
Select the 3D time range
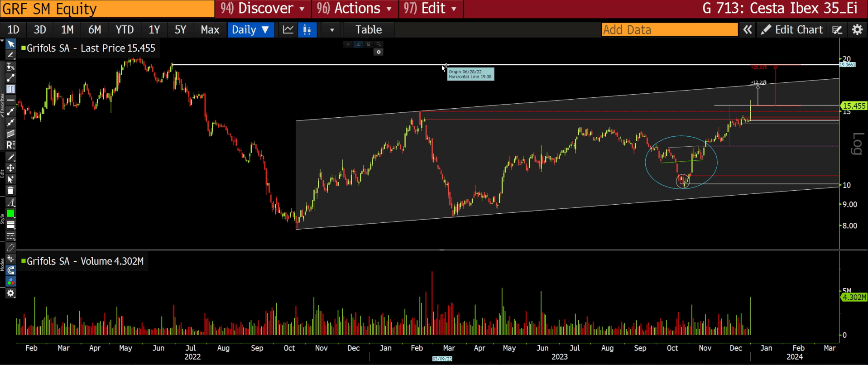[40, 30]
